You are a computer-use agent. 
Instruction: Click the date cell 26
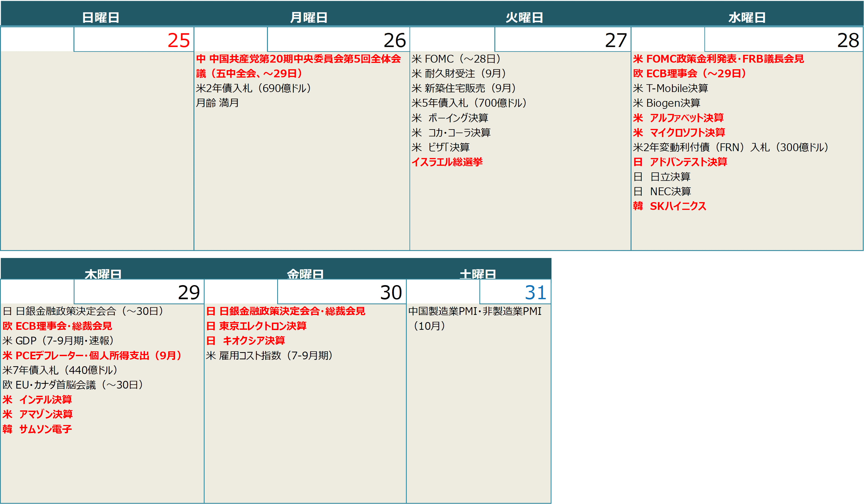pos(338,40)
